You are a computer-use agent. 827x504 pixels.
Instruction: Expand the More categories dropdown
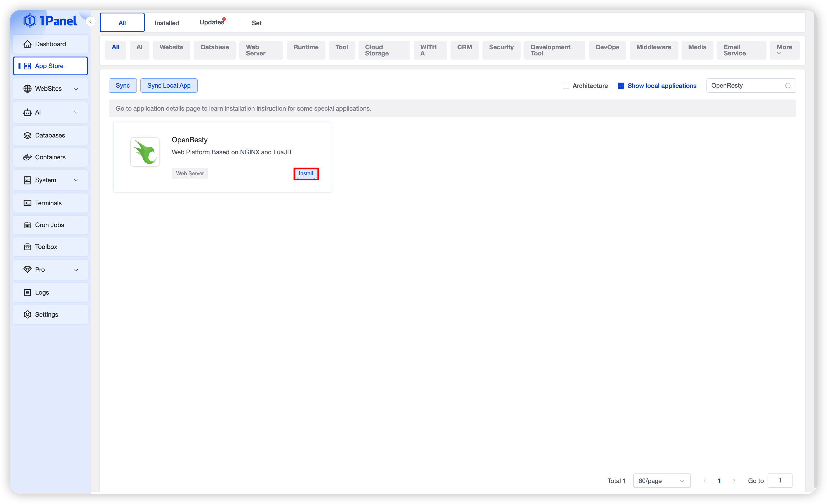(784, 50)
